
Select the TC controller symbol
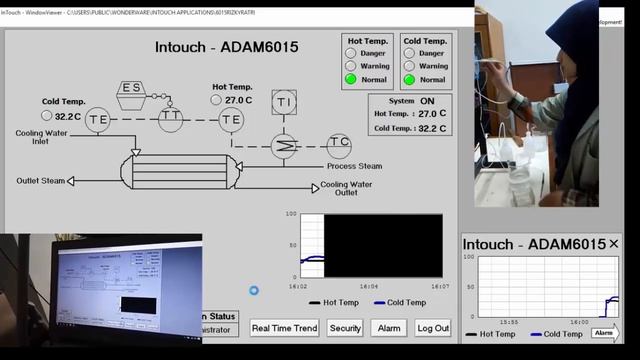tap(339, 146)
